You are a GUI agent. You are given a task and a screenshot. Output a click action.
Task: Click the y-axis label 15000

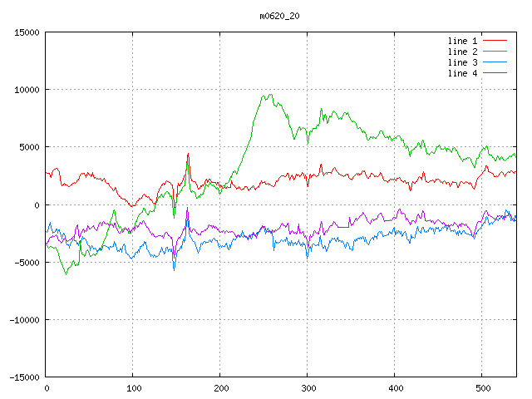pos(27,32)
